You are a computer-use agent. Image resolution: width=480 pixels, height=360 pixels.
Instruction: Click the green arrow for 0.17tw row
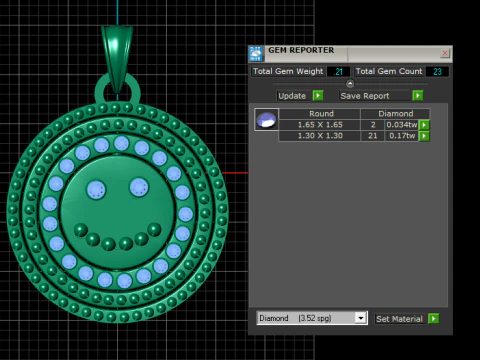tap(424, 136)
